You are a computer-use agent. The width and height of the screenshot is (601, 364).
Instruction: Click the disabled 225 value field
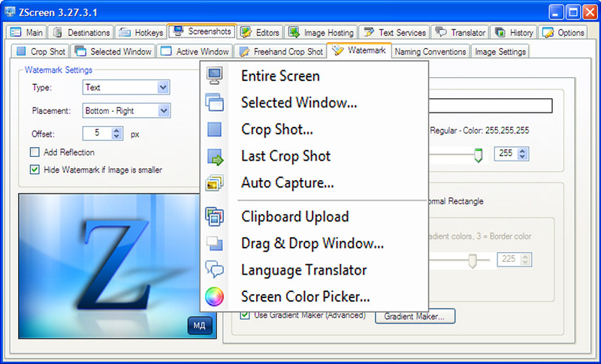pos(509,259)
